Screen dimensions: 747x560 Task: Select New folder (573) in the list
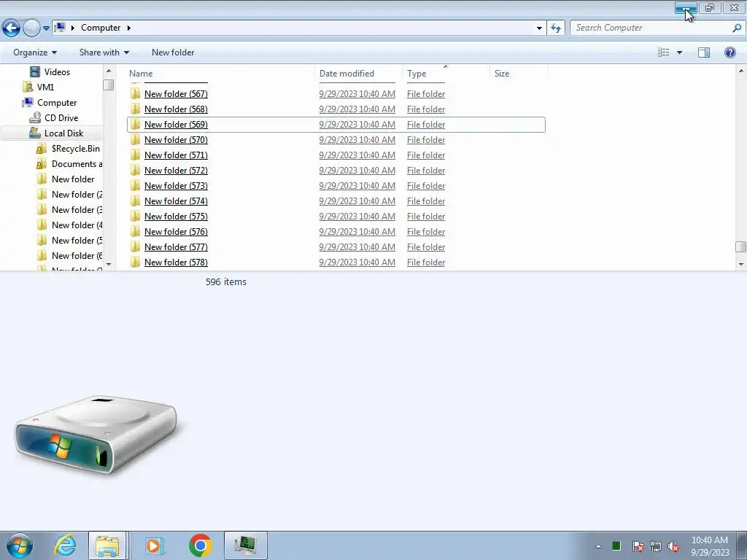point(176,186)
